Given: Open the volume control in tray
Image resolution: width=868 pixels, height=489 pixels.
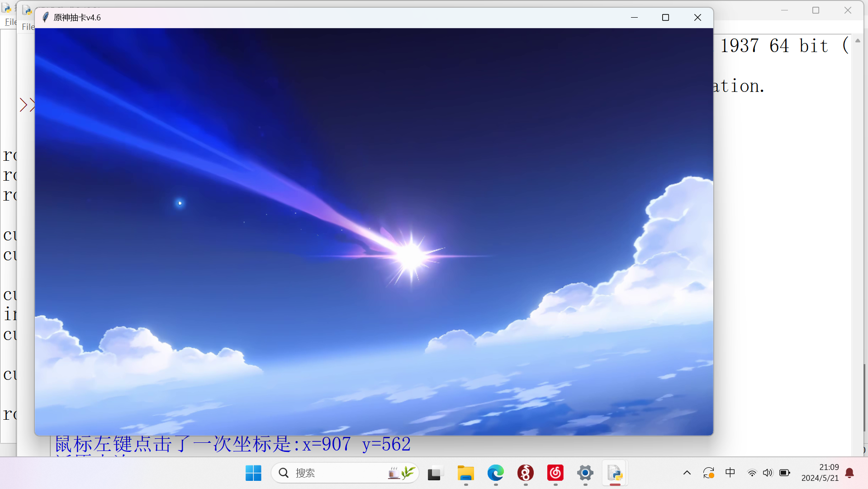Looking at the screenshot, I should coord(768,473).
